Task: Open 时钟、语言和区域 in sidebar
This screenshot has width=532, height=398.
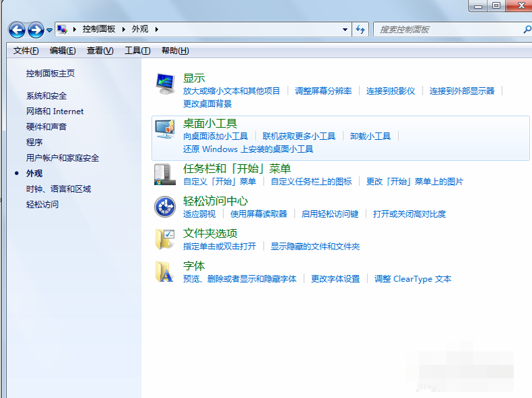Action: click(x=59, y=189)
